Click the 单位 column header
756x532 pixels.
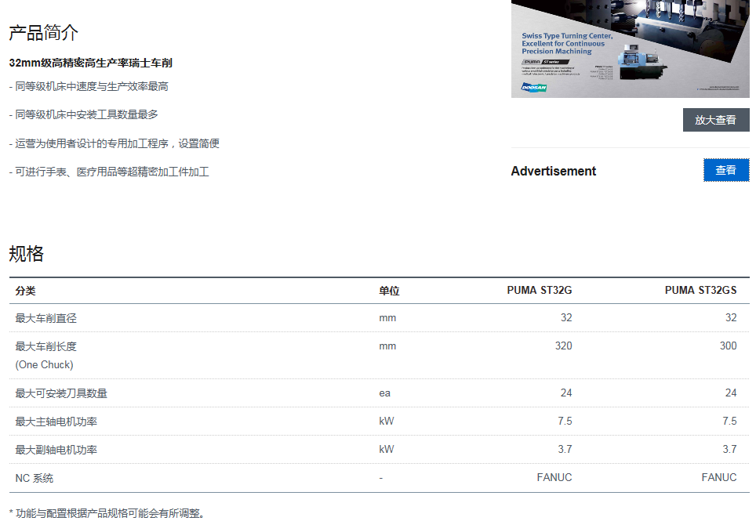coord(389,291)
